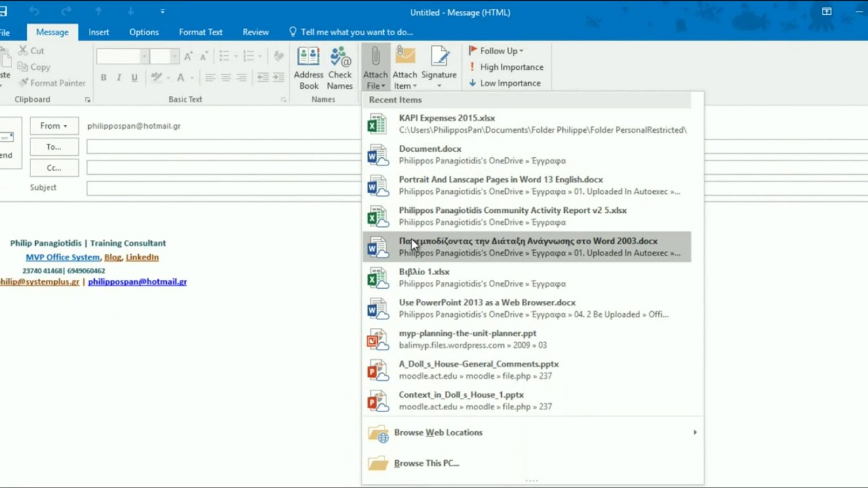Switch to the Options tab
Screen dimensions: 868x488
click(144, 32)
